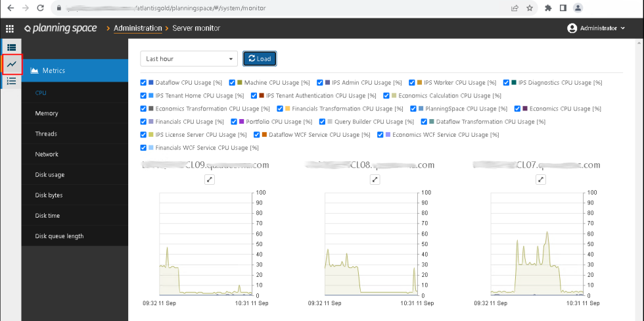Click the CL09 CPU usage chart

pyautogui.click(x=205, y=243)
